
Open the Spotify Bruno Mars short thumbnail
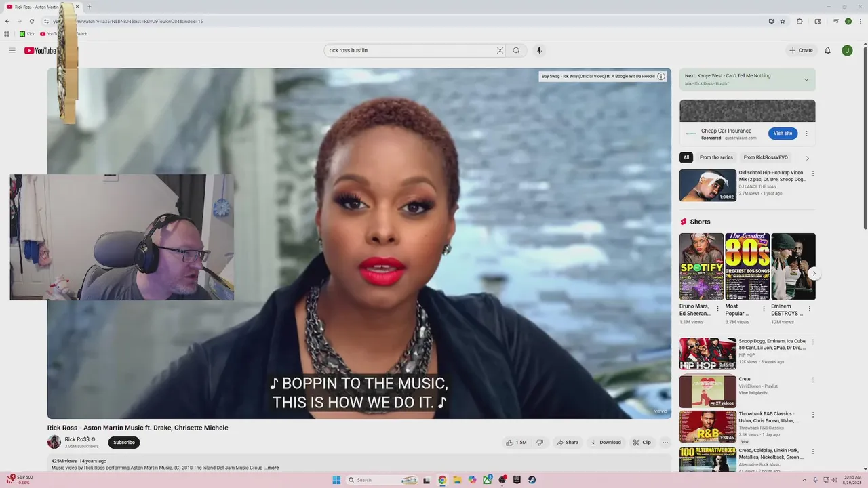(701, 266)
